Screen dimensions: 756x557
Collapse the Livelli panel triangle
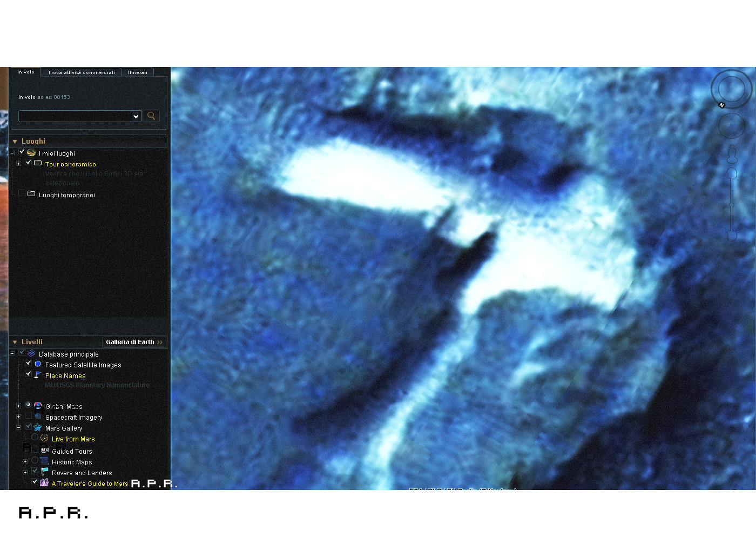[15, 342]
